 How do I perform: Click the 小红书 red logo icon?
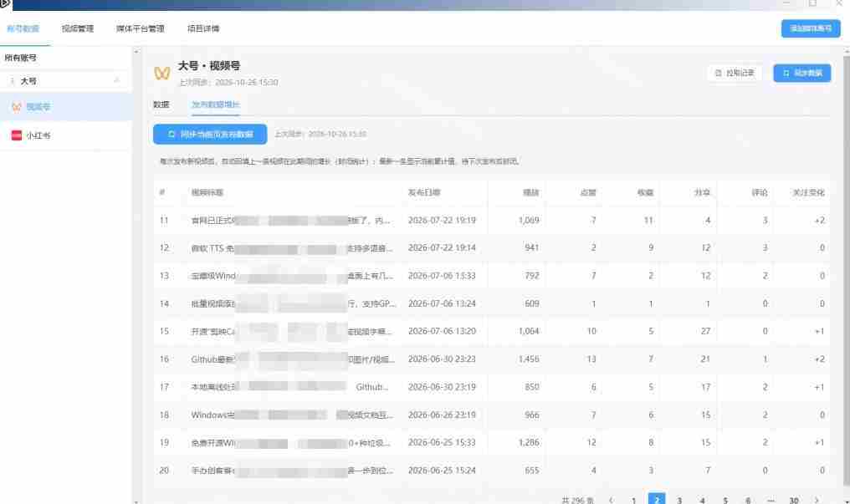coord(17,135)
